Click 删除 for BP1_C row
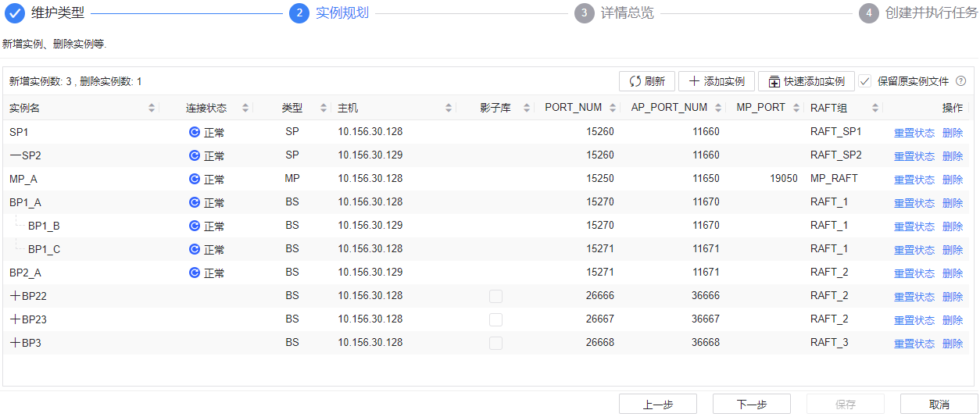This screenshot has width=980, height=417. pyautogui.click(x=953, y=250)
